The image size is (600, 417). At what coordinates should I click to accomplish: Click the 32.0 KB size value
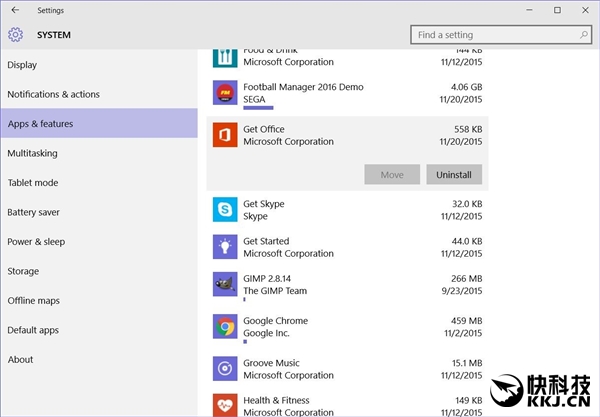[467, 204]
